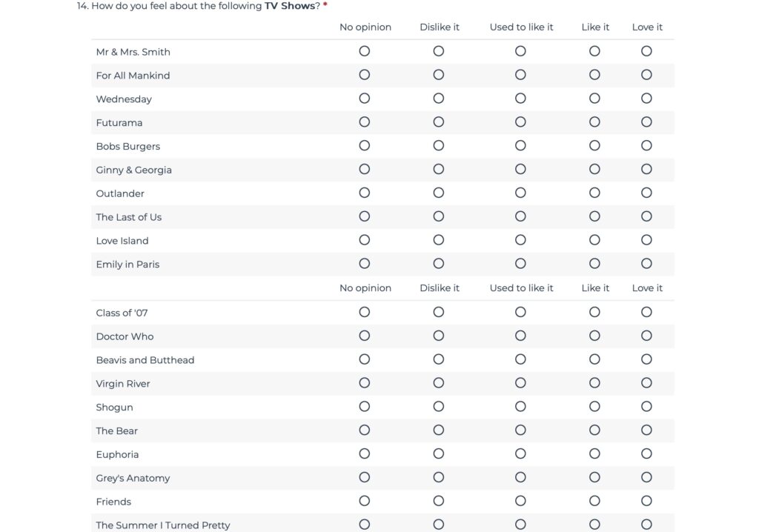Select "Used to like it" for Grey's Anatomy
Image resolution: width=759 pixels, height=532 pixels.
[x=520, y=478]
